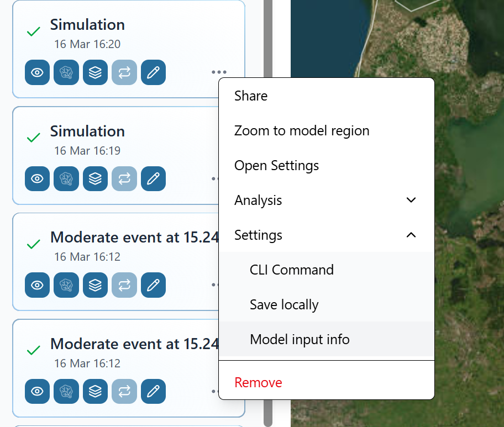This screenshot has width=504, height=427.
Task: Click map region icon on Simulation 16:19 card
Action: pos(66,178)
